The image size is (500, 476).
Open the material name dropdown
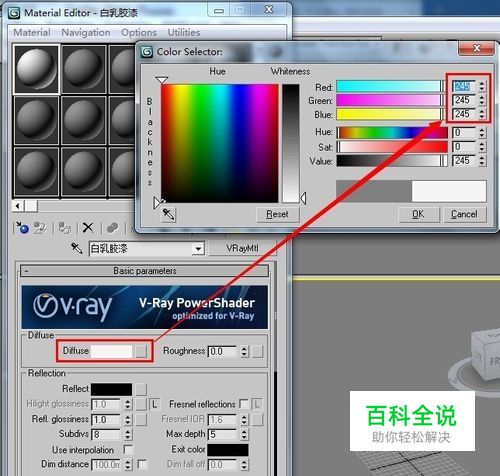click(x=198, y=249)
